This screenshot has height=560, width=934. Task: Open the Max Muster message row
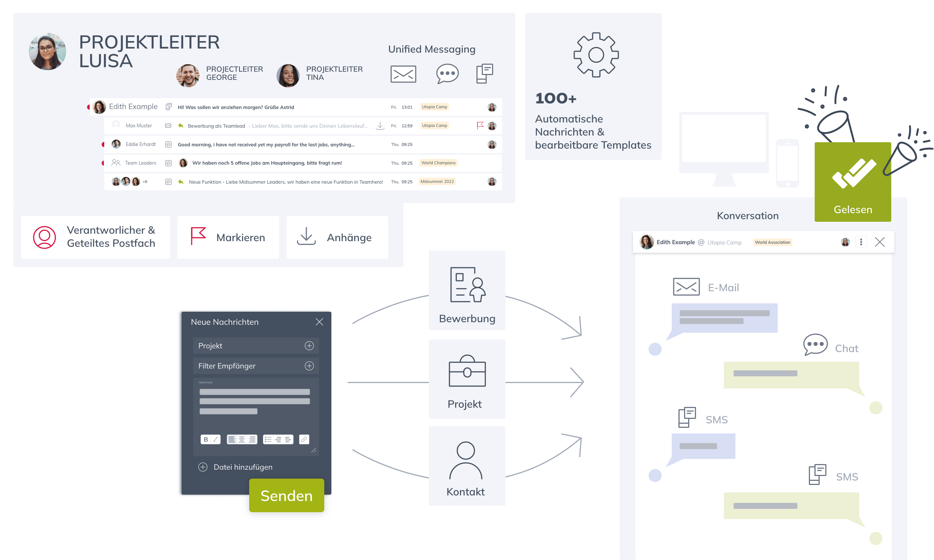[x=302, y=125]
